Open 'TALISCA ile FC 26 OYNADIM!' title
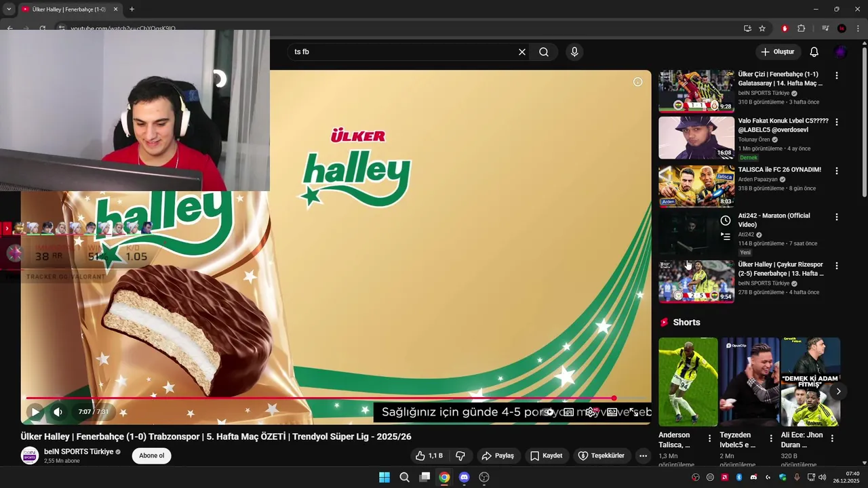868x488 pixels. [x=779, y=169]
